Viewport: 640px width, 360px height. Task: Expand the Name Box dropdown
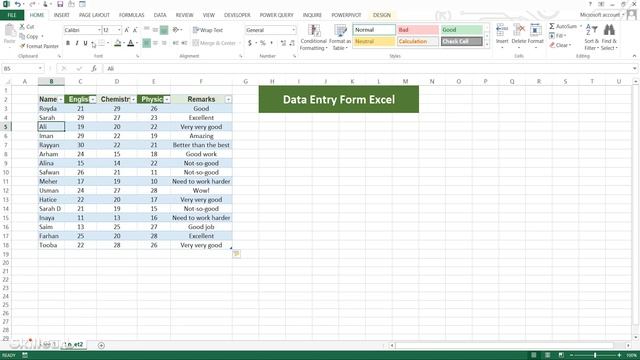(40, 69)
